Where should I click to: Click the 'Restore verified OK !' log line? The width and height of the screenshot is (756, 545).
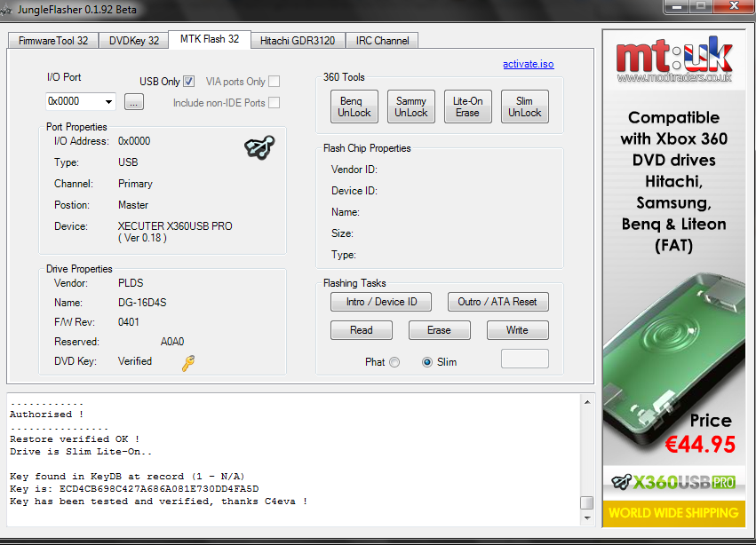coord(75,439)
